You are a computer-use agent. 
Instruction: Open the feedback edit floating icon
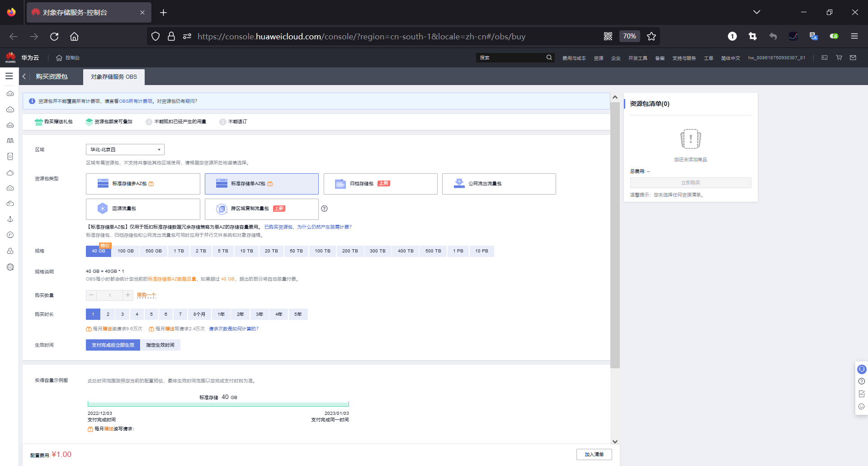pos(862,394)
